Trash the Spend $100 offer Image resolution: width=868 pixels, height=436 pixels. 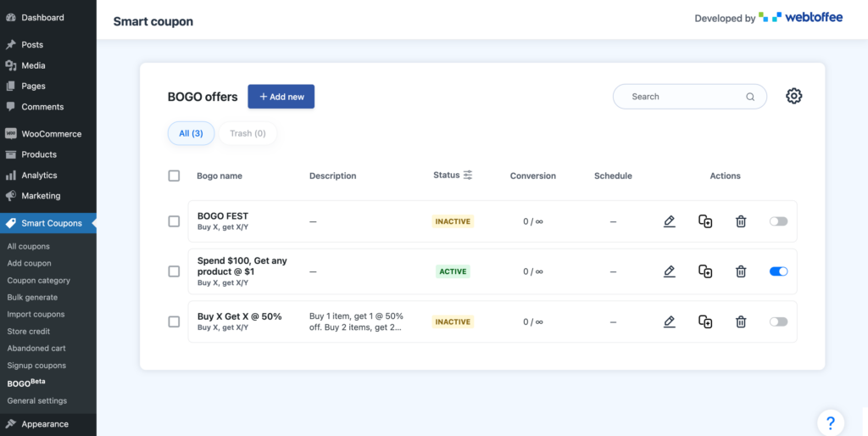click(x=741, y=271)
